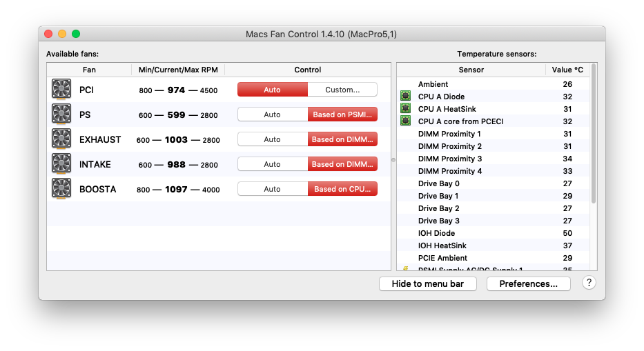Image resolution: width=644 pixels, height=351 pixels.
Task: Select the DIMM Proximity 1 row
Action: 494,133
